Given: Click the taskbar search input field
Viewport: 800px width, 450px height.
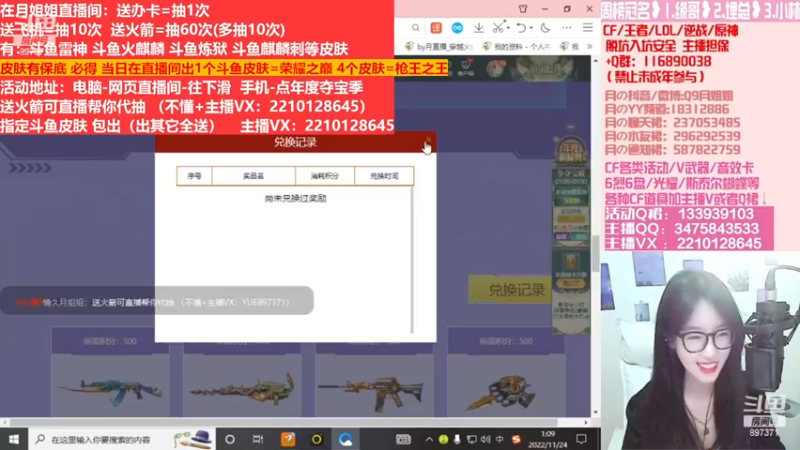Looking at the screenshot, I should (121, 439).
